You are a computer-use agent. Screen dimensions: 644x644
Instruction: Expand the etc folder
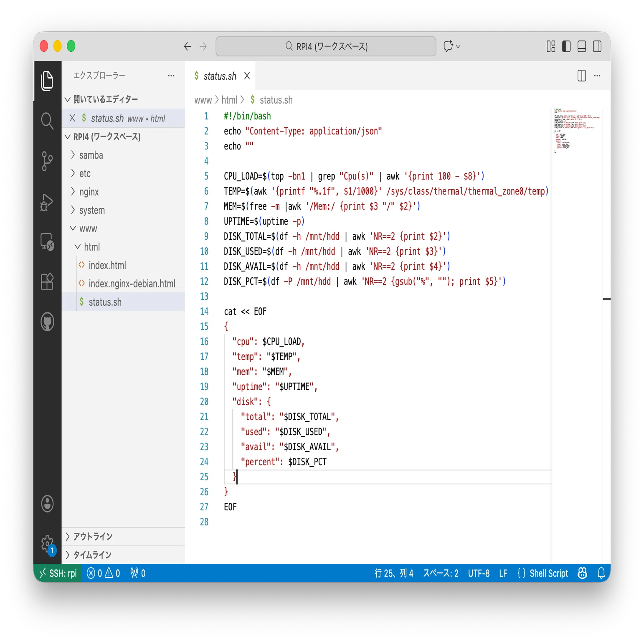pos(124,173)
